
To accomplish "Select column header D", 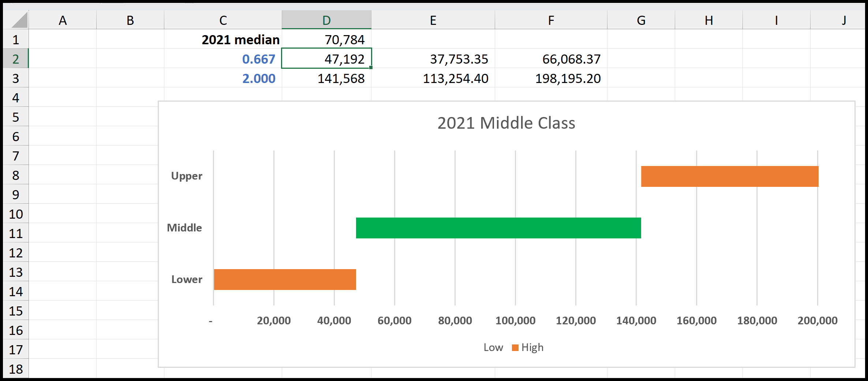I will coord(326,20).
